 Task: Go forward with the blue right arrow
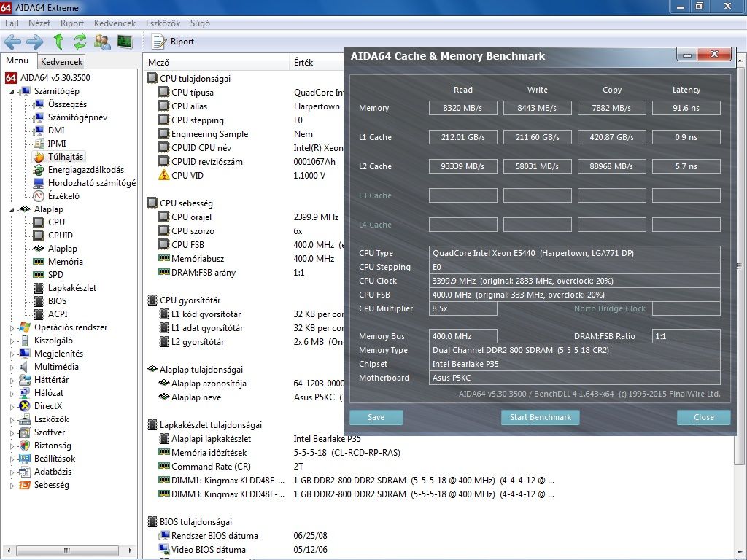click(35, 42)
